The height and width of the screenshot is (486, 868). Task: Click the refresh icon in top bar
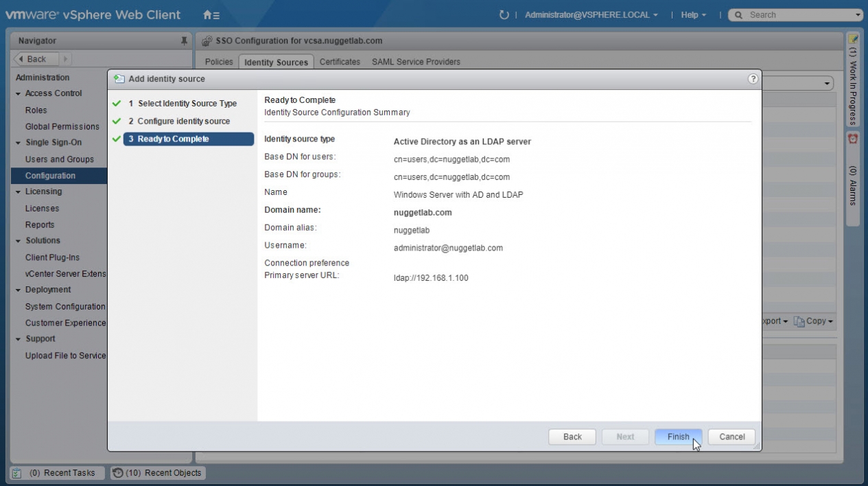[504, 14]
